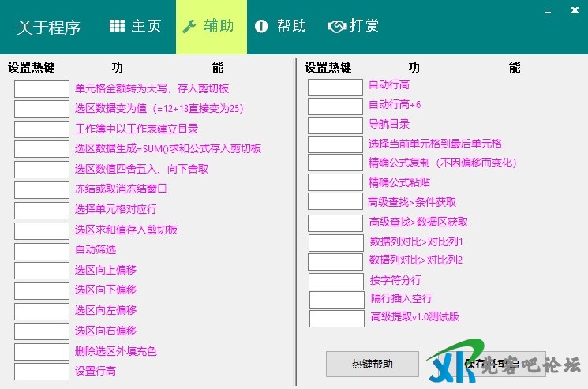Screen dimensions: 588x389
Task: Click hotkey field for 设置行高
Action: pyautogui.click(x=42, y=371)
